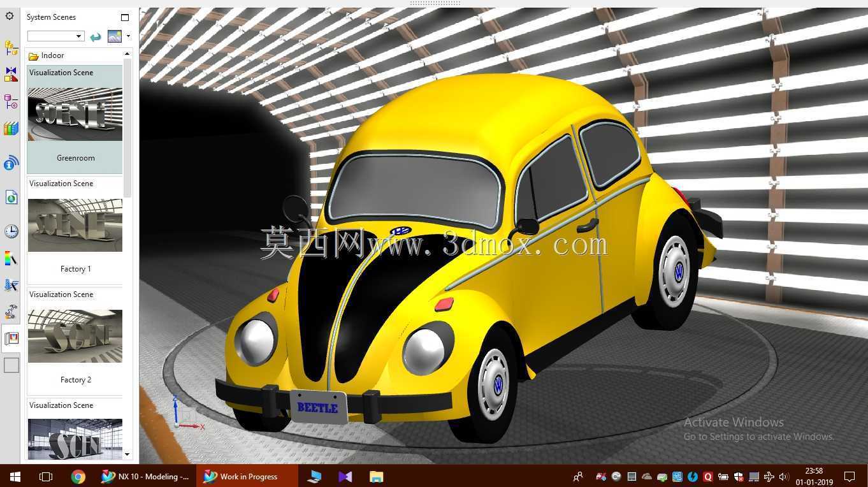
Task: Click the blue lightning bolt tray icon
Action: click(x=693, y=476)
